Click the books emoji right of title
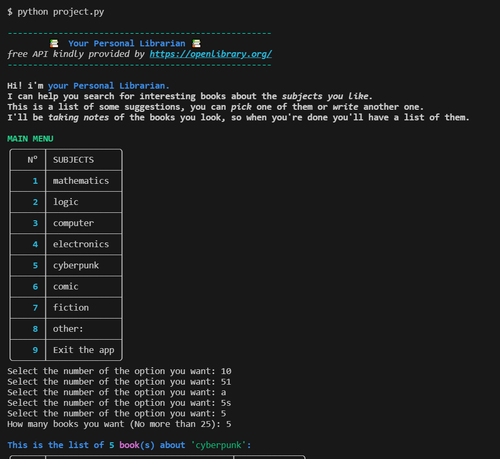 (197, 43)
